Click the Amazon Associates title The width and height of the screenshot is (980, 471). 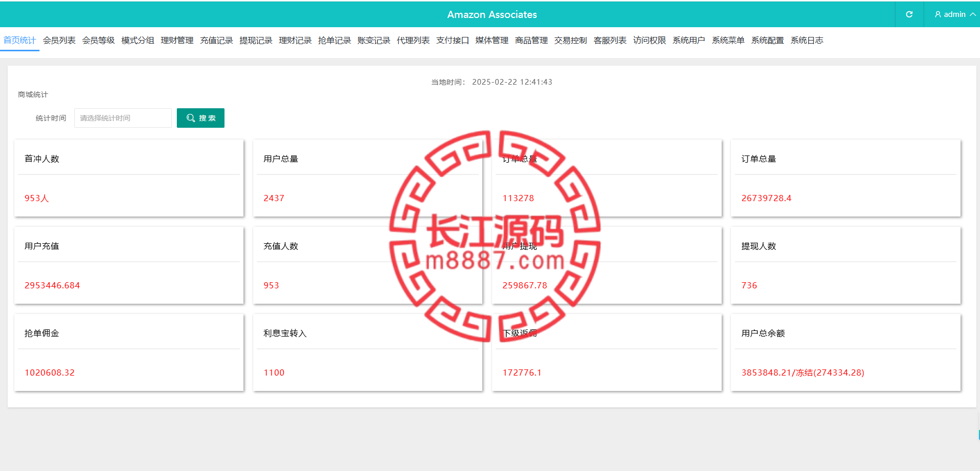(x=492, y=14)
